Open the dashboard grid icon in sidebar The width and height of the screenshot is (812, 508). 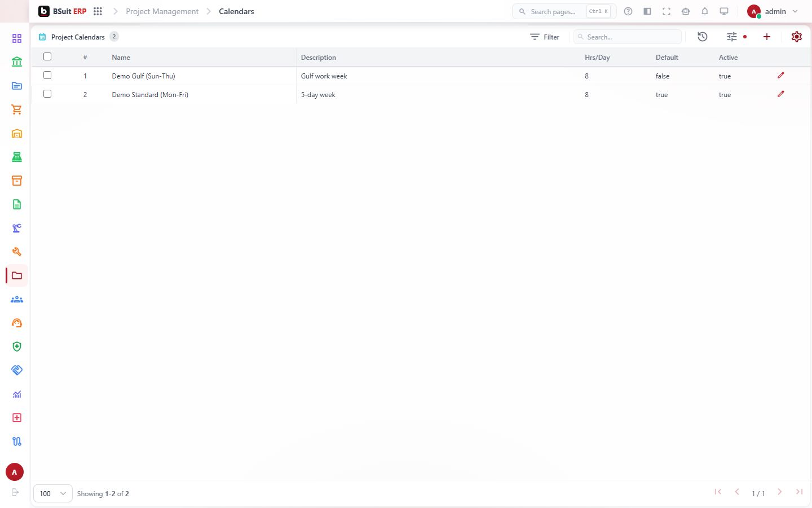17,38
